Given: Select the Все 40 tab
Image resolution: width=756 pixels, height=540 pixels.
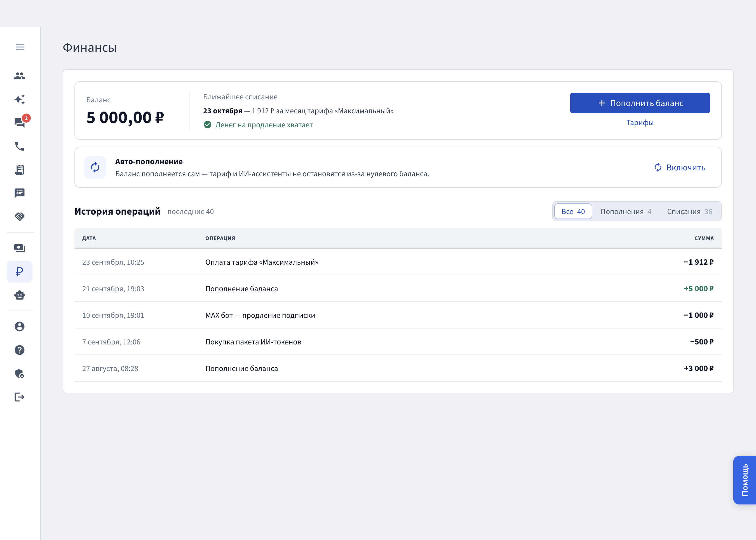Looking at the screenshot, I should (x=573, y=212).
